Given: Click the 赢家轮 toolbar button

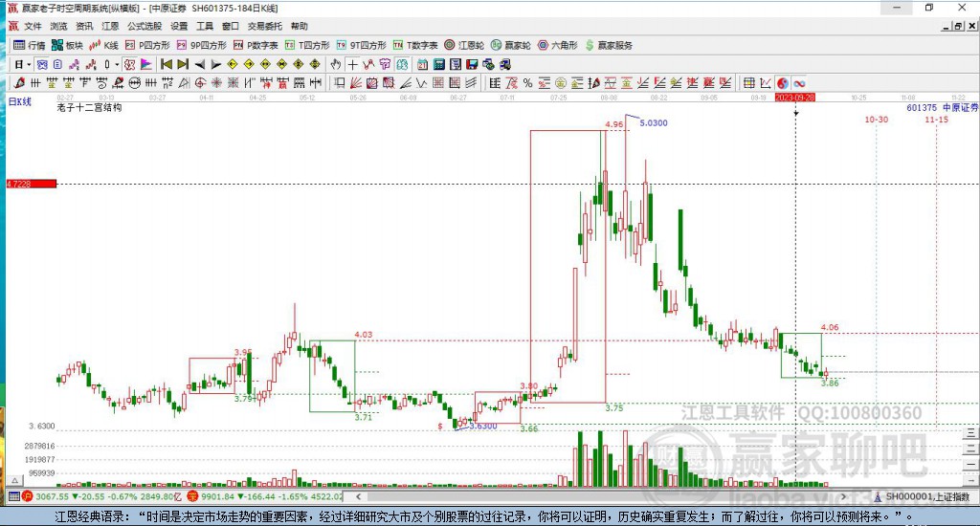Looking at the screenshot, I should 511,45.
